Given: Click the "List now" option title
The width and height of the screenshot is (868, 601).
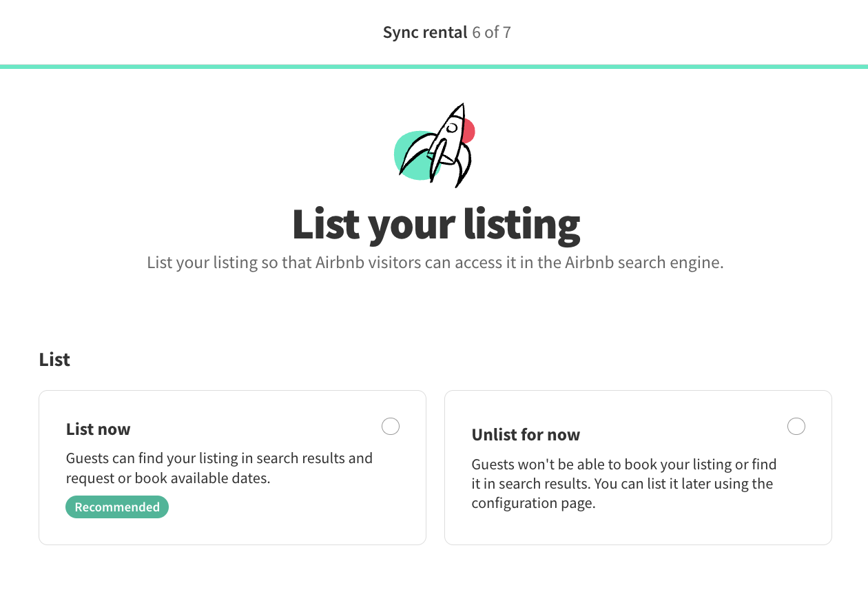Looking at the screenshot, I should pyautogui.click(x=98, y=429).
